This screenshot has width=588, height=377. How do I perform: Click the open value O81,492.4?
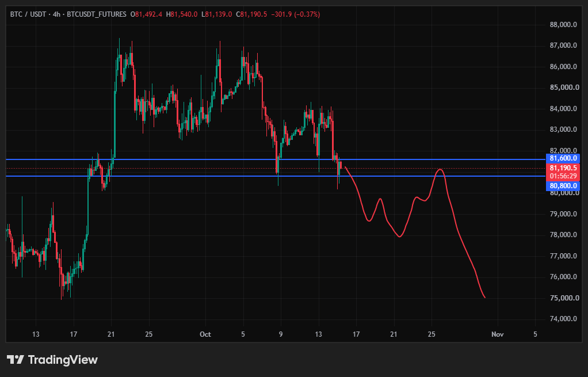pos(146,14)
